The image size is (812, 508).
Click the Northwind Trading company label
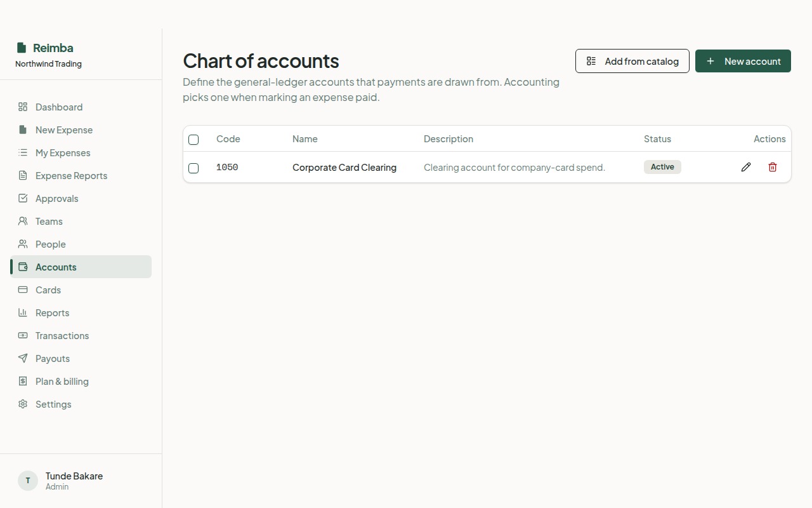48,63
